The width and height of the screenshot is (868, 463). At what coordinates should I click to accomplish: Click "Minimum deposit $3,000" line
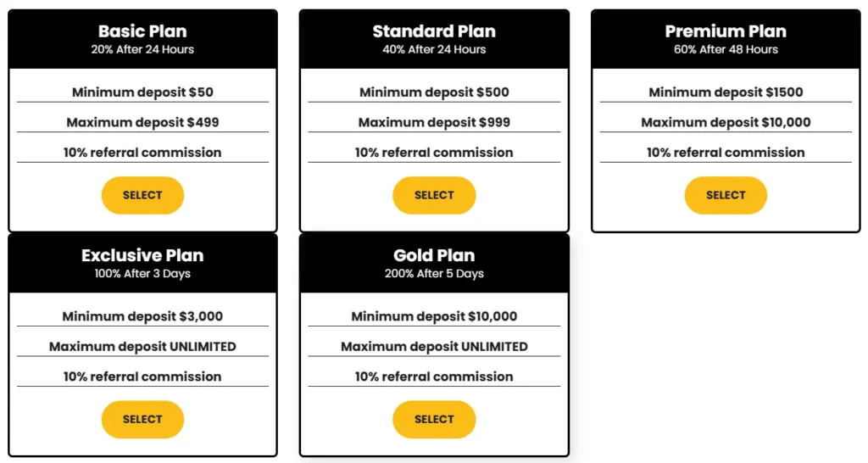pyautogui.click(x=142, y=316)
